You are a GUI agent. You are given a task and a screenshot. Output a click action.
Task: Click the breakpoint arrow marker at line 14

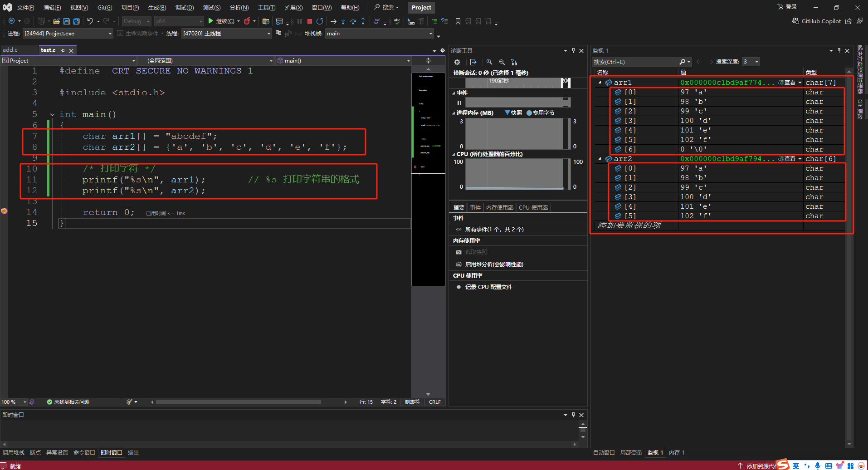pyautogui.click(x=4, y=211)
